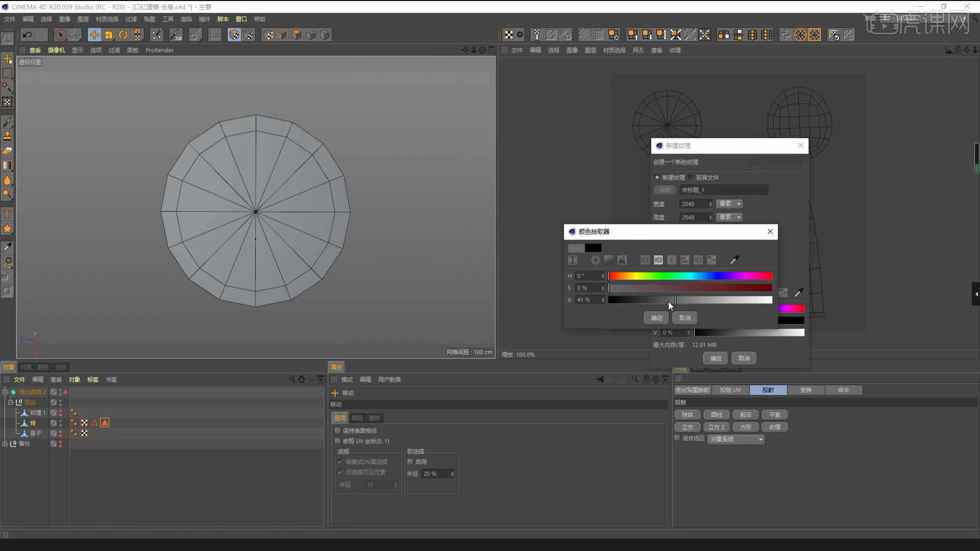This screenshot has width=980, height=551.
Task: Click the paint brush tool in left sidebar
Action: click(x=7, y=122)
